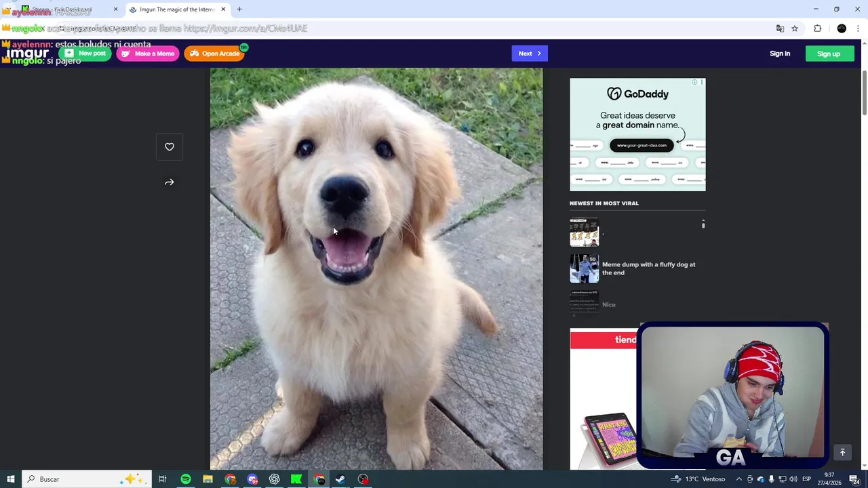Click the Make a Meme button
This screenshot has height=488, width=868.
[x=148, y=54]
